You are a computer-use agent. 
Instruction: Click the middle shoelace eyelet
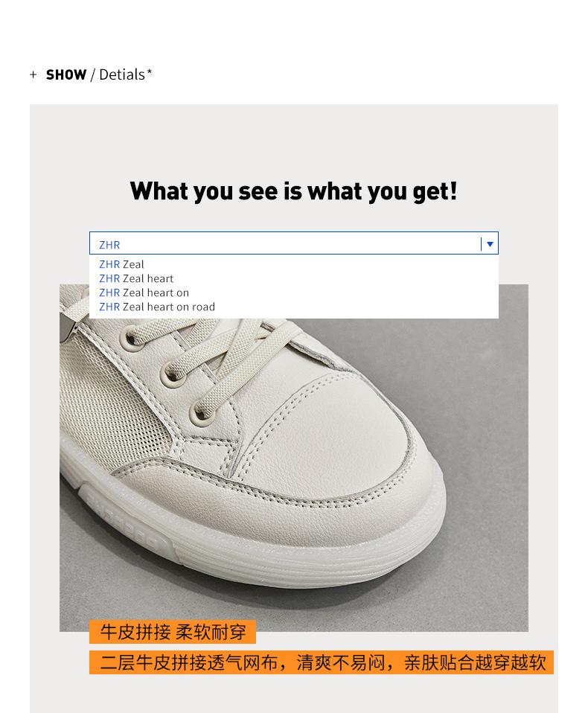click(x=172, y=375)
